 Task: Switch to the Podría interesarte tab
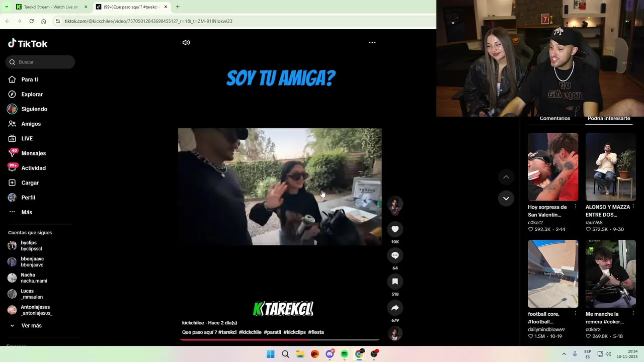pos(609,119)
